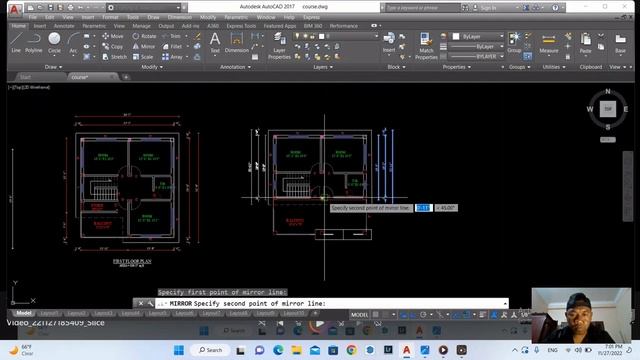Switch to the Output ribbon tab

[166, 26]
